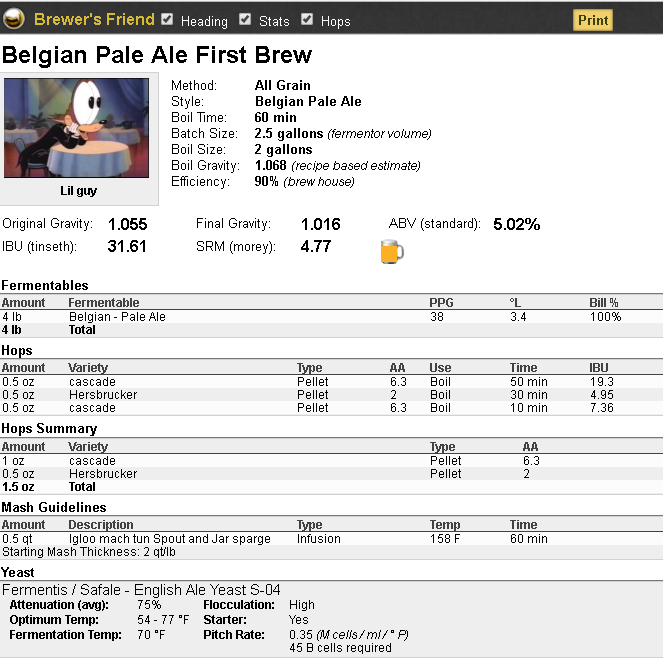Click the Hops Summary section heading
Viewport: 663px width, 658px height.
pyautogui.click(x=49, y=428)
